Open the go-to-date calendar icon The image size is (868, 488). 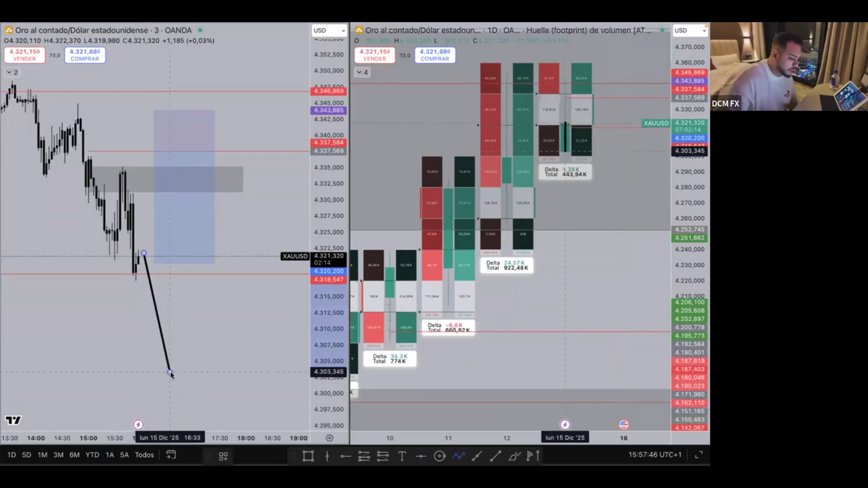171,455
